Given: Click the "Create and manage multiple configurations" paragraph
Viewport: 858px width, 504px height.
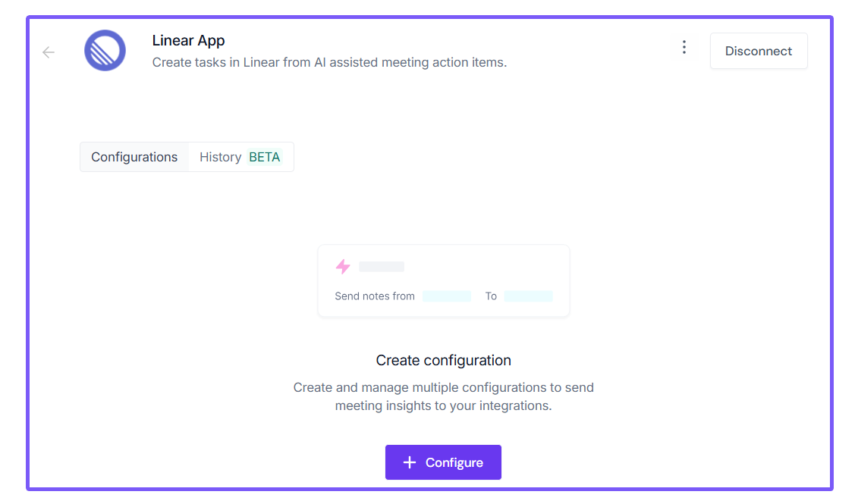Looking at the screenshot, I should 443,396.
